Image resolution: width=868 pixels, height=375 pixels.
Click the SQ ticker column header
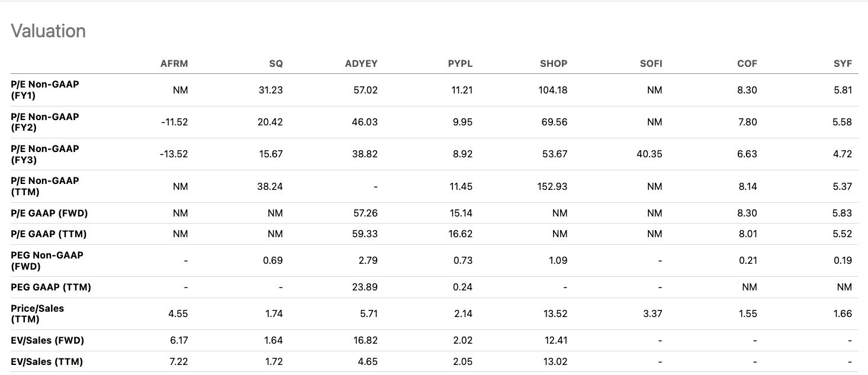pyautogui.click(x=275, y=63)
